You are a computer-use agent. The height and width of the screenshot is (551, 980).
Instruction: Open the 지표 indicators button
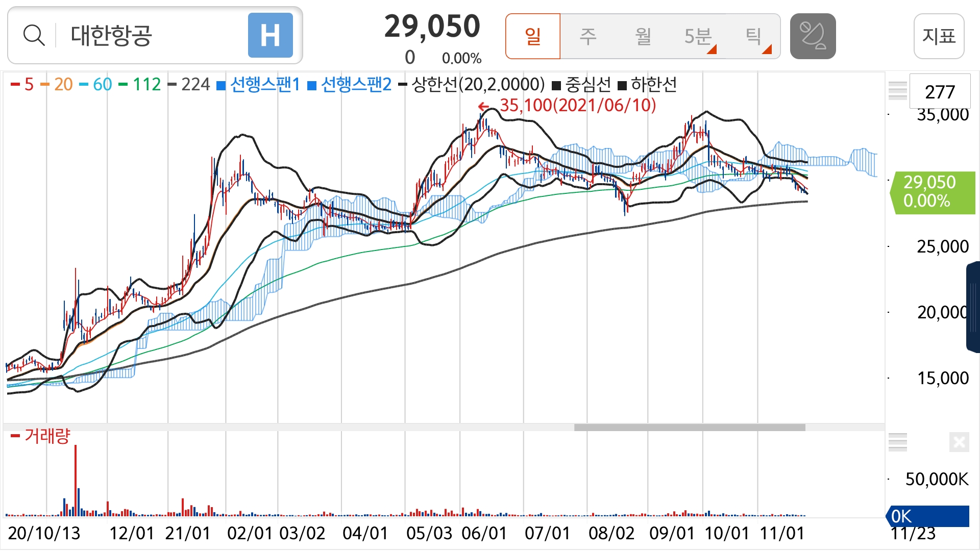(939, 36)
